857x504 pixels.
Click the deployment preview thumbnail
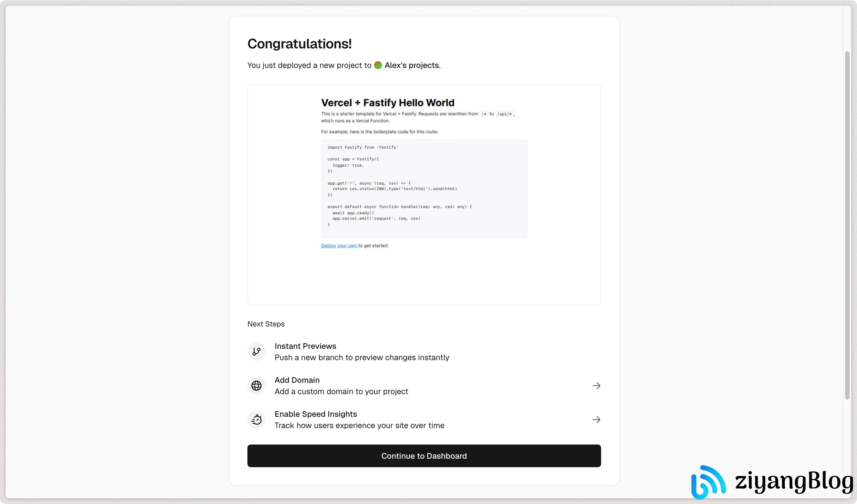tap(424, 195)
